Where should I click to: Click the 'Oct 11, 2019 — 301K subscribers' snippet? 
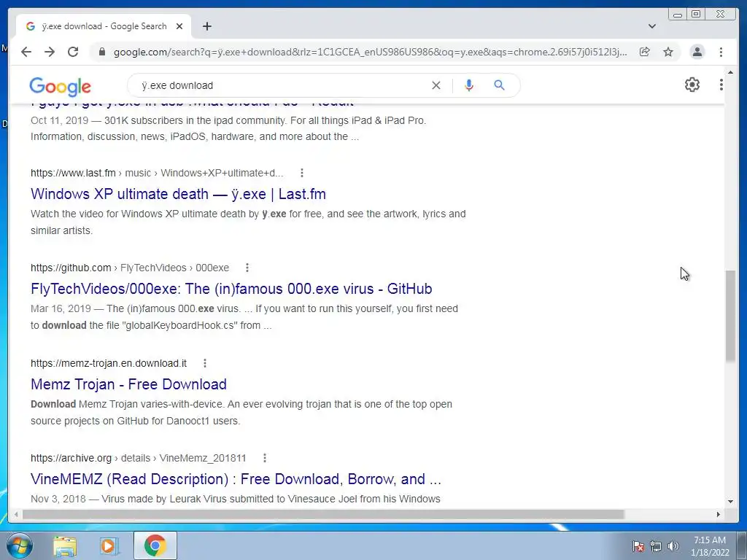[228, 128]
